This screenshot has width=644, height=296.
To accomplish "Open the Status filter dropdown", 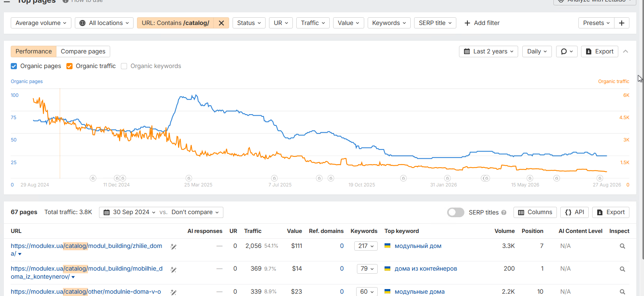I will click(x=249, y=23).
